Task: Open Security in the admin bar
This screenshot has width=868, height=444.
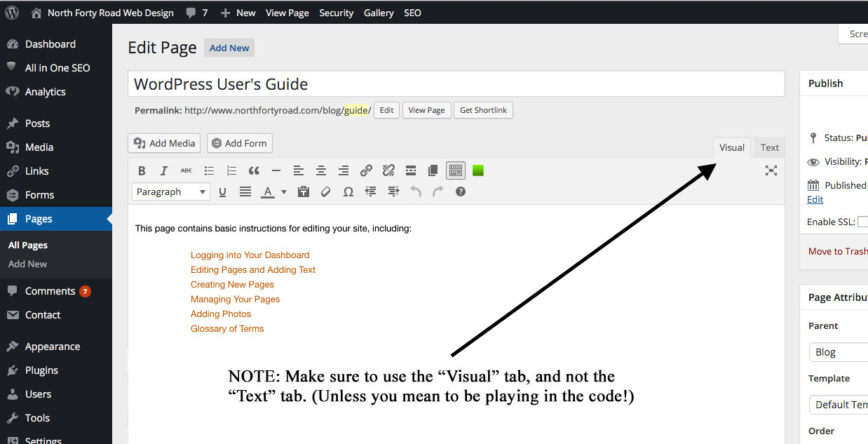Action: click(x=337, y=13)
